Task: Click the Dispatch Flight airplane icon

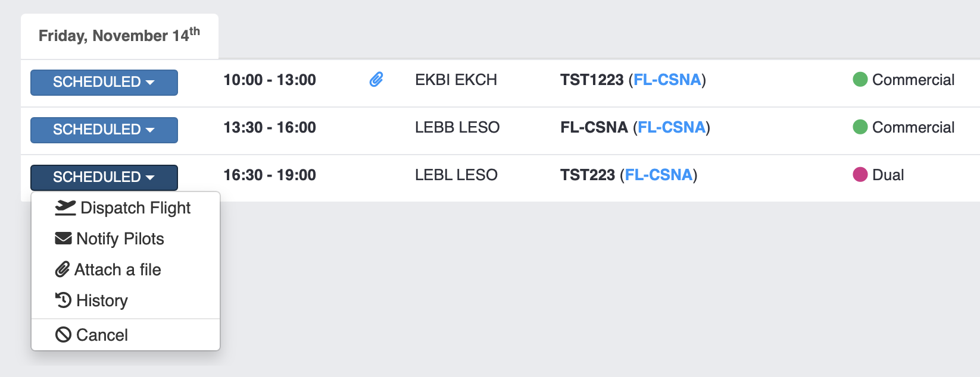Action: [x=65, y=208]
